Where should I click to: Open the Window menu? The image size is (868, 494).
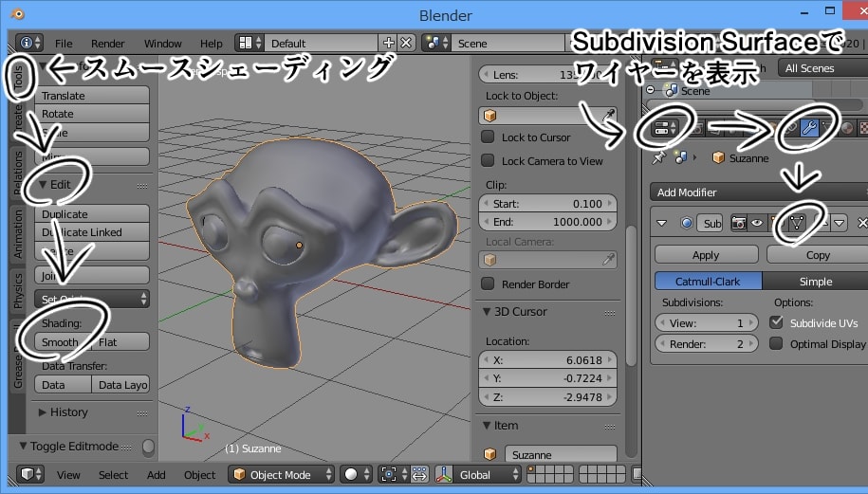[163, 44]
